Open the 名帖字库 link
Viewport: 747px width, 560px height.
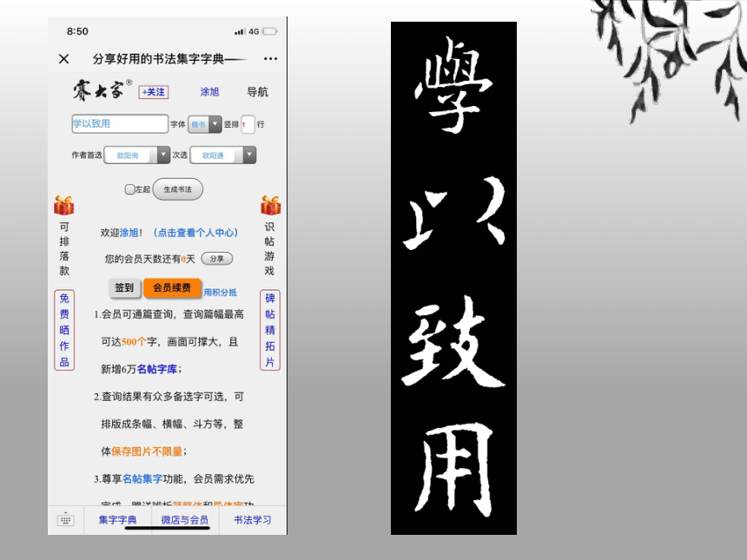coord(157,369)
